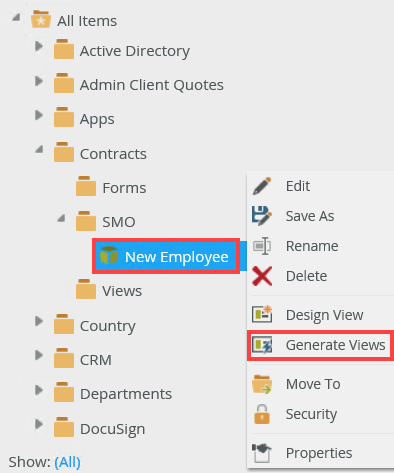Choose Generate Views from context menu
The width and height of the screenshot is (394, 473).
tap(335, 345)
